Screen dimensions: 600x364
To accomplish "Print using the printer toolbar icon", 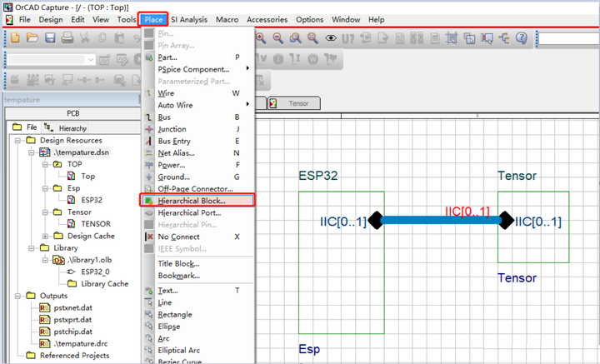I will (67, 37).
